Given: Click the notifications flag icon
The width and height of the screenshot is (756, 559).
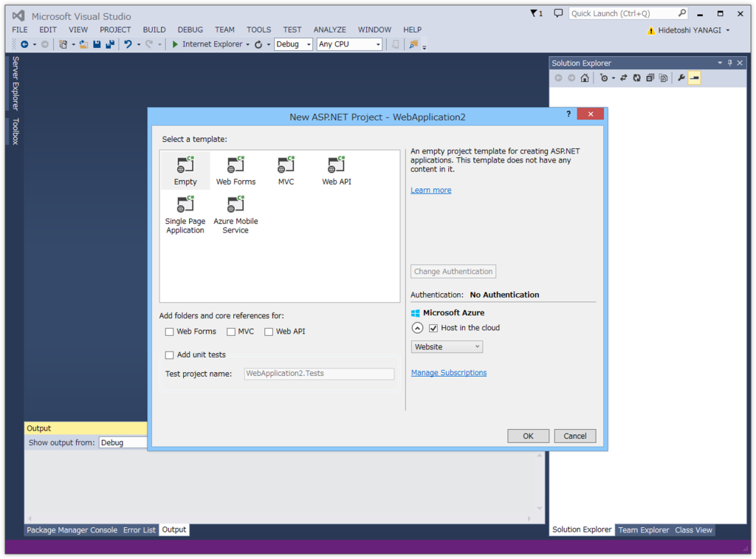Looking at the screenshot, I should coord(535,13).
